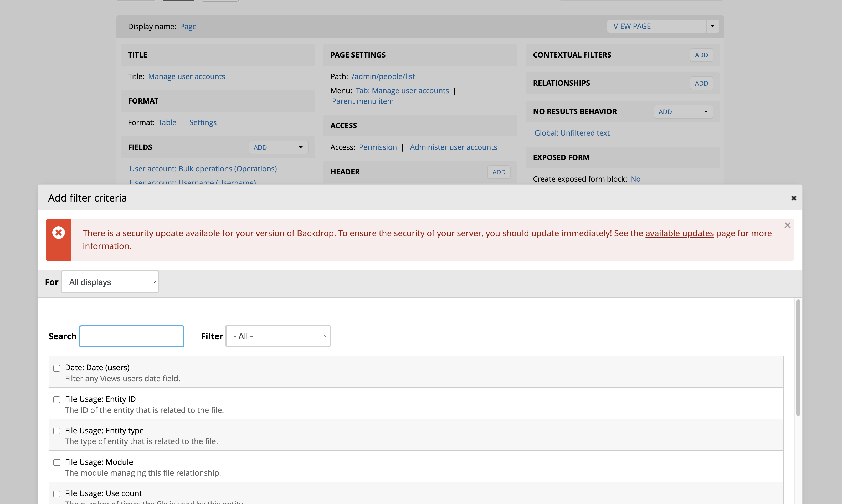Check the 'File Usage: Entity type' filter
This screenshot has height=504, width=842.
(x=57, y=431)
